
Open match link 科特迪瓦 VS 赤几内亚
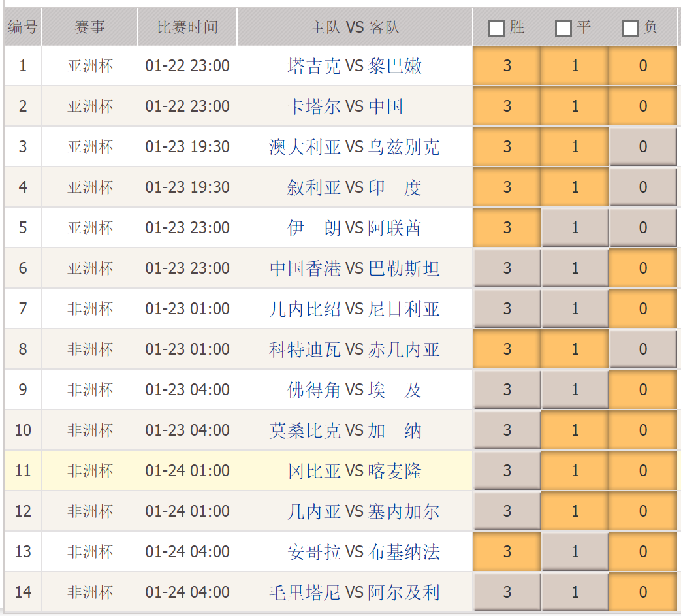pos(355,349)
